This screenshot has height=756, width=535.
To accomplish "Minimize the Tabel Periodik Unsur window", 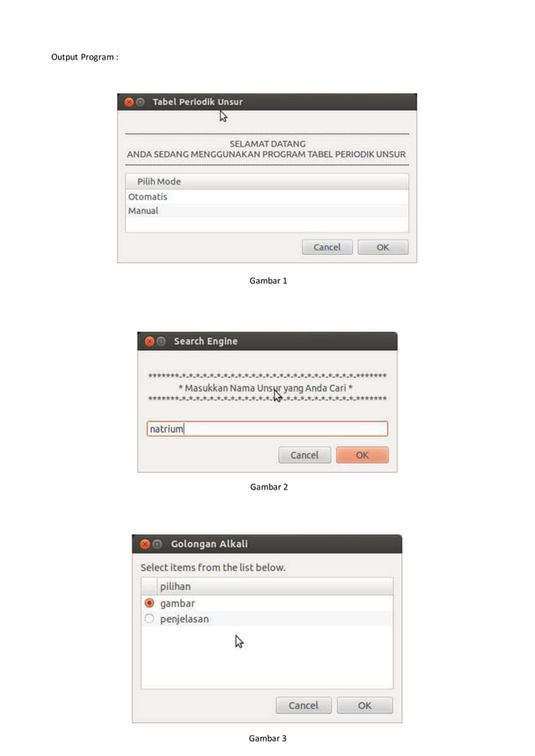I will 140,102.
